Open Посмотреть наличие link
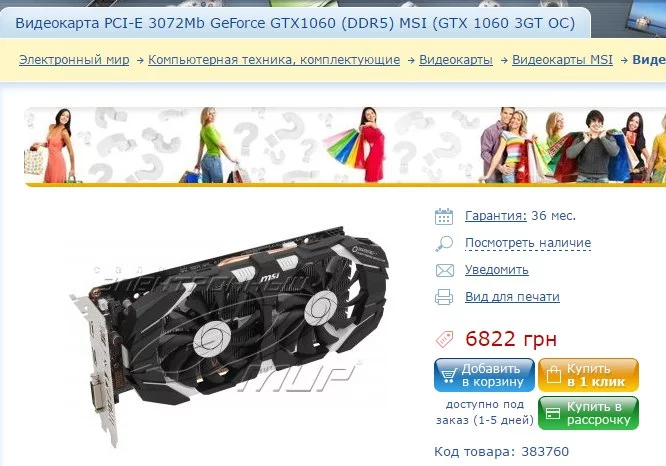 tap(528, 243)
